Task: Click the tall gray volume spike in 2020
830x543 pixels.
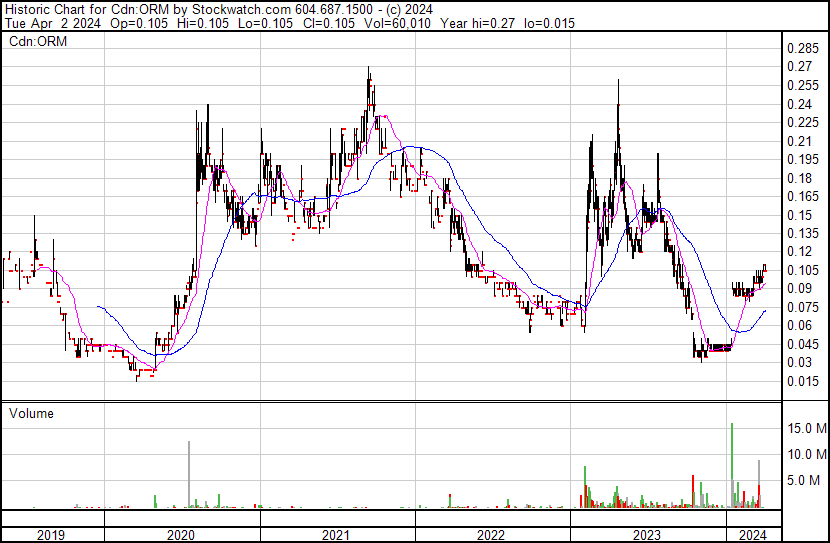Action: tap(189, 475)
